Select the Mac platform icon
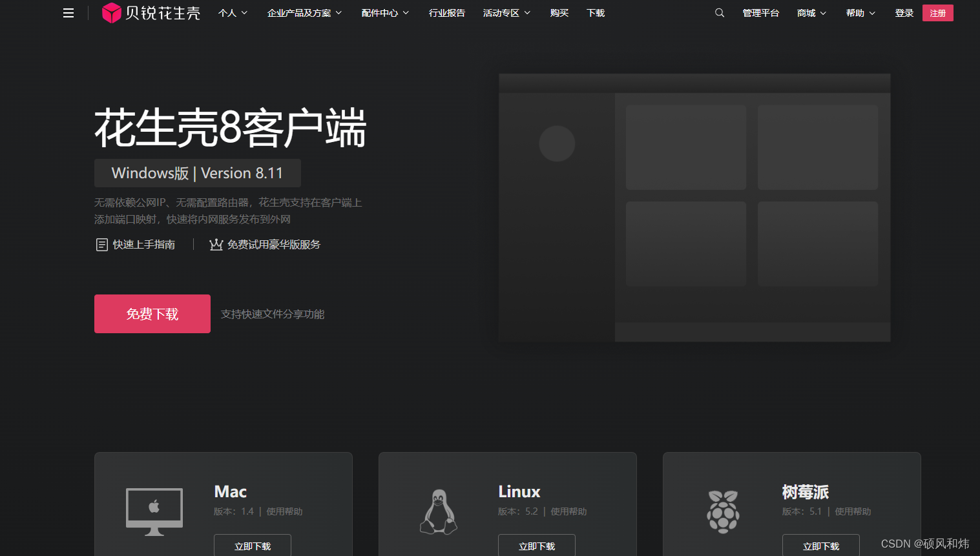980x556 pixels. pos(154,510)
